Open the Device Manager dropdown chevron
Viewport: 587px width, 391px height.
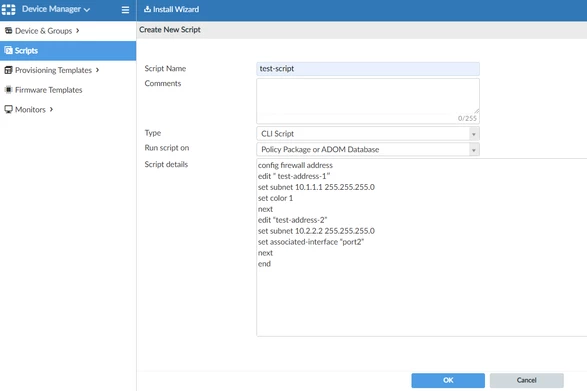coord(87,10)
